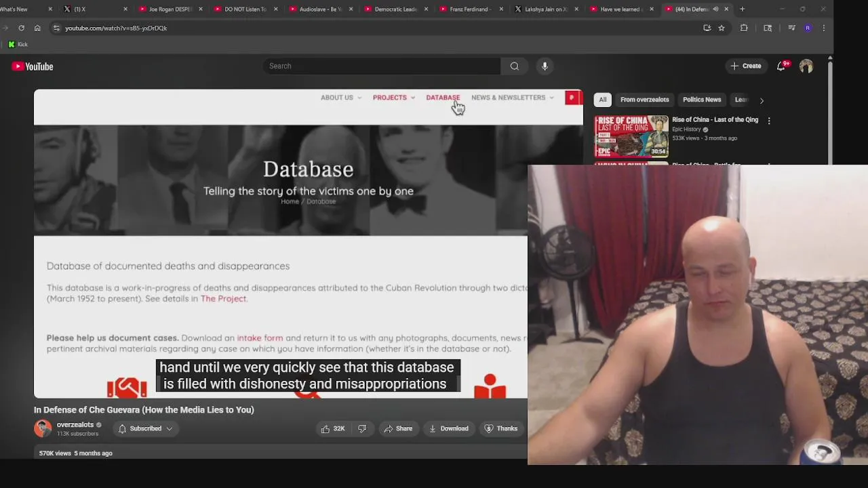Show more filter chips with right arrow
Screen dimensions: 868x488
coord(762,100)
